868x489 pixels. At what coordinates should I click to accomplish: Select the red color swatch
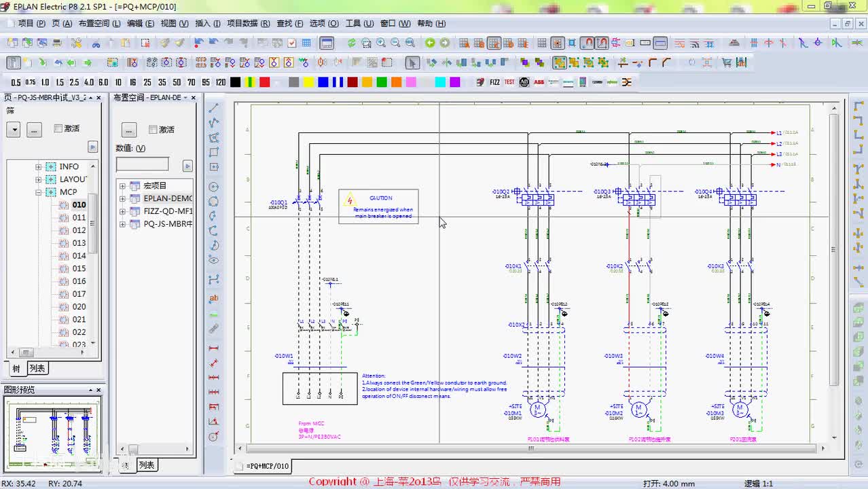tap(265, 82)
